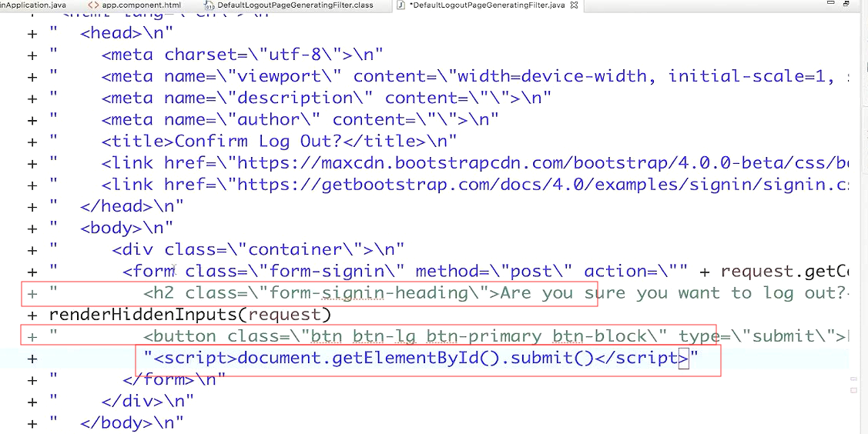
Task: Click document.getElementById().submit() script text
Action: click(415, 359)
